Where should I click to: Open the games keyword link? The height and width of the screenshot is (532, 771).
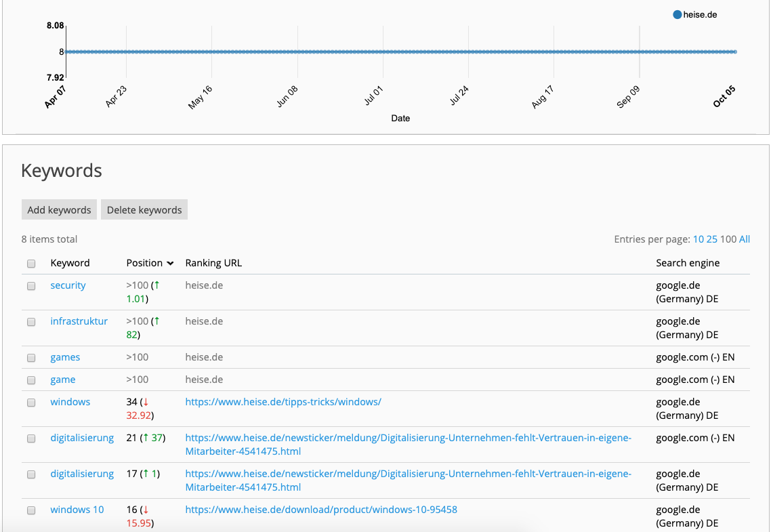pyautogui.click(x=65, y=357)
